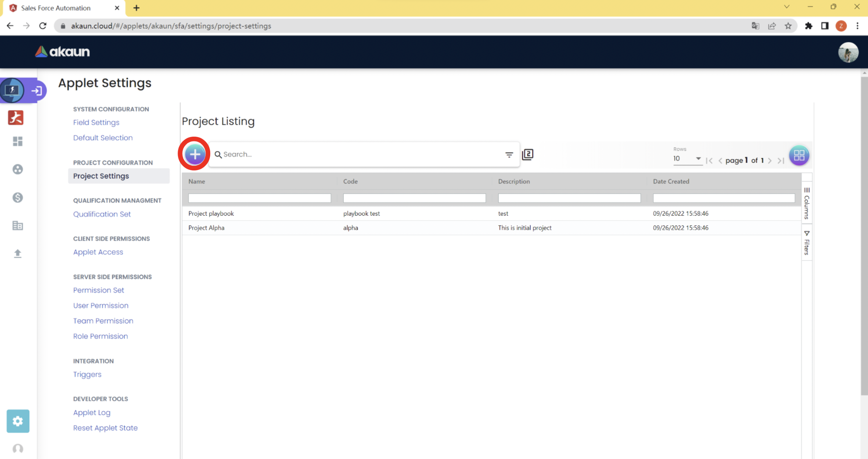
Task: Open the user profile avatar
Action: point(848,52)
